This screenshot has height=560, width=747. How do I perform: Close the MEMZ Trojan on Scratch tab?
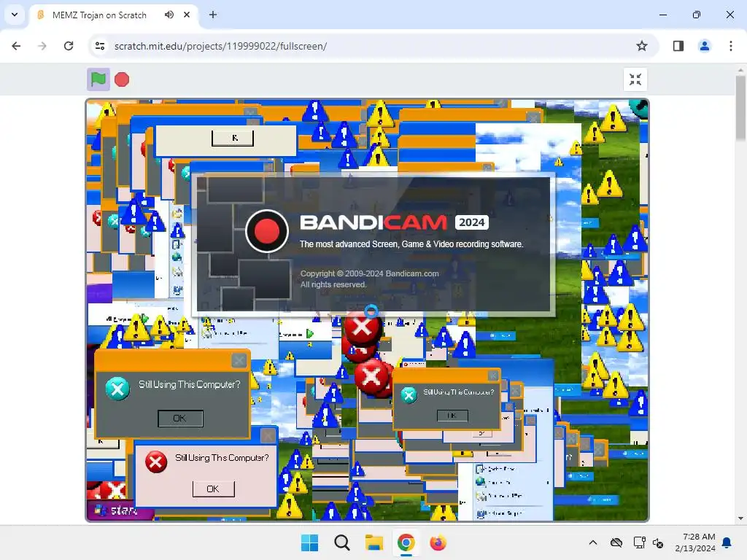pyautogui.click(x=187, y=15)
